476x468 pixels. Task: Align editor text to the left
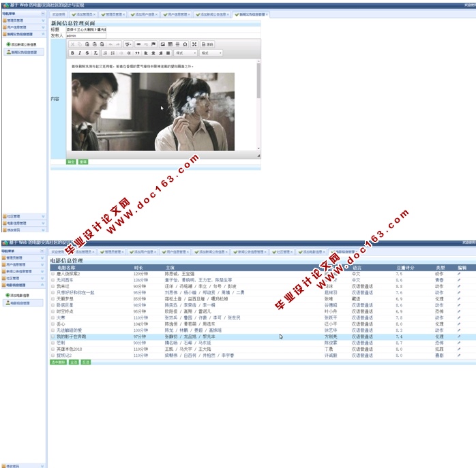point(146,53)
